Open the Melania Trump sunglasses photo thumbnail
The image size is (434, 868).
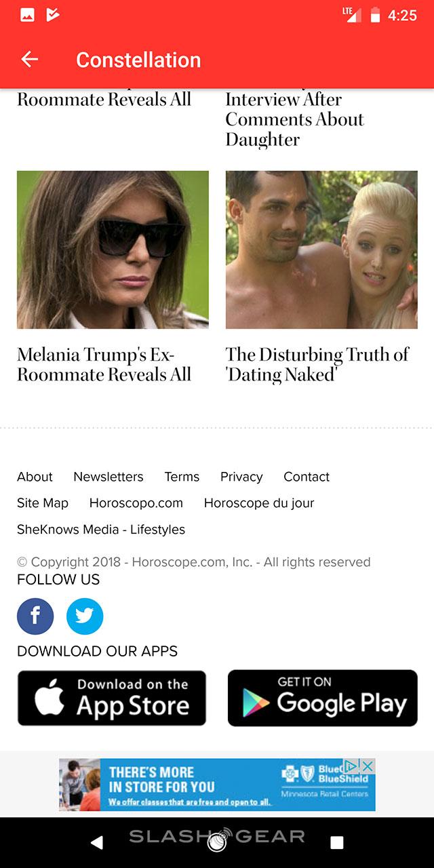point(113,250)
